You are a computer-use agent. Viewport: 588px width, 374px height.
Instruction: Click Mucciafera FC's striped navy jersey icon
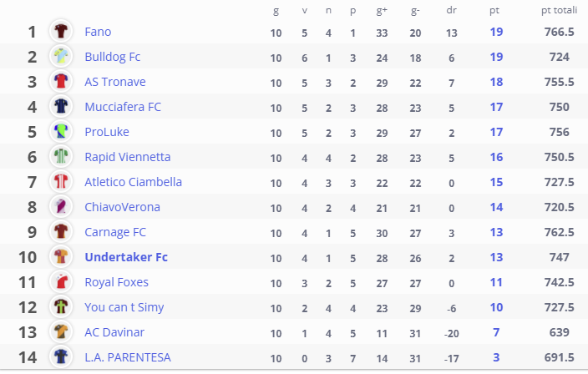point(61,106)
